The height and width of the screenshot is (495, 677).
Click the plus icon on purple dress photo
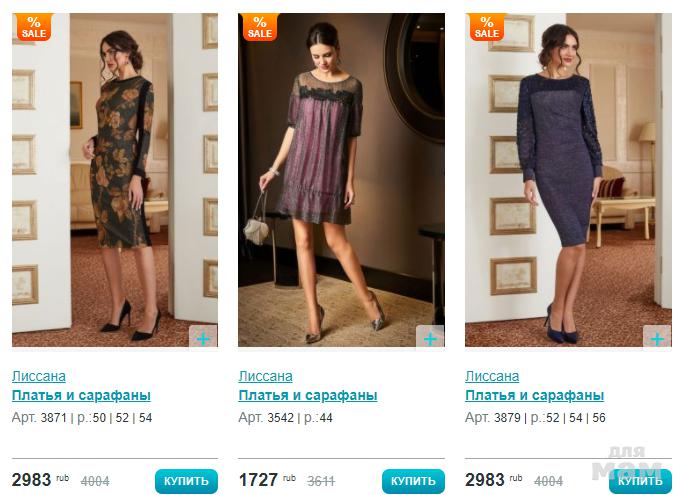pos(430,336)
